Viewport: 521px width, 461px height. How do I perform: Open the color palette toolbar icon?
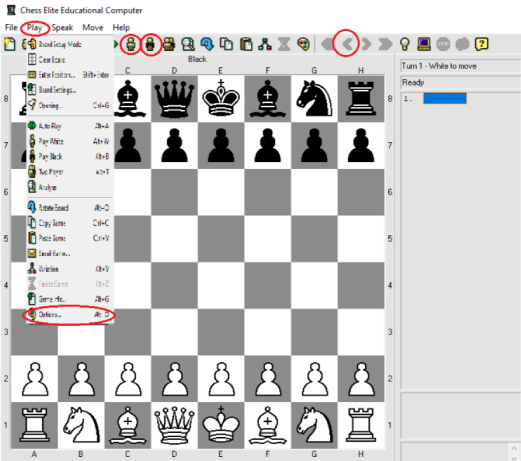coord(303,44)
